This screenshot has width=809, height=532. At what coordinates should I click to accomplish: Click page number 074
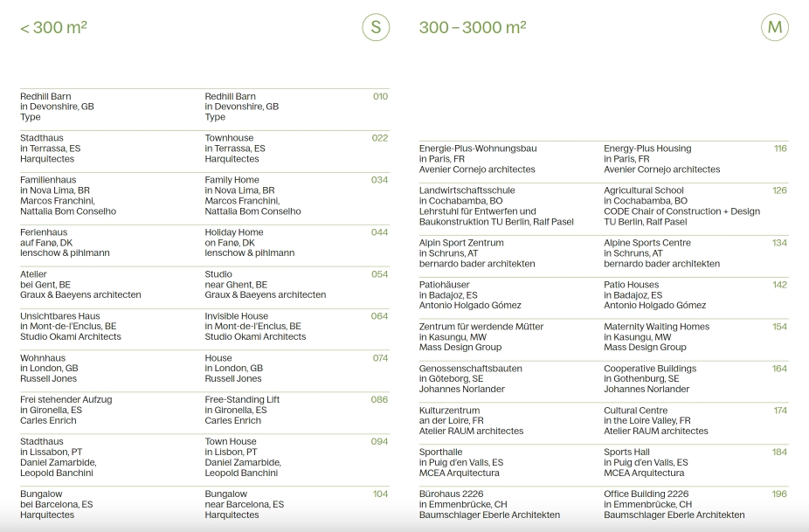[380, 357]
